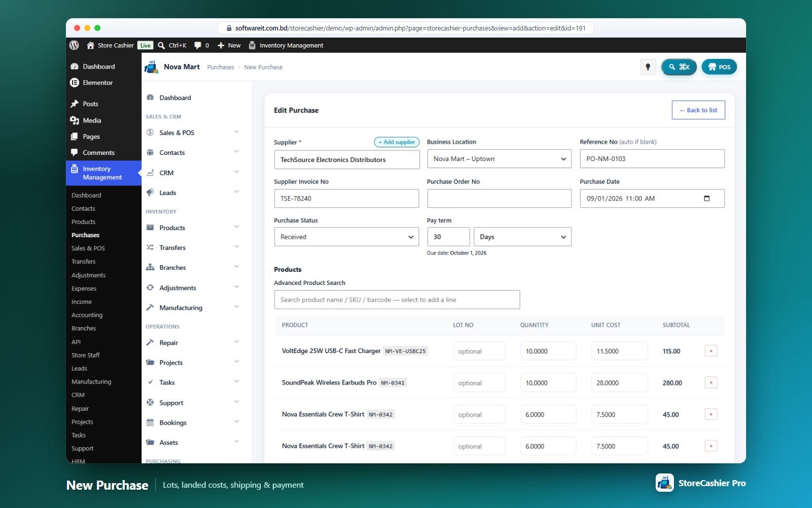This screenshot has width=812, height=508.
Task: Click Back to list button
Action: (x=698, y=110)
